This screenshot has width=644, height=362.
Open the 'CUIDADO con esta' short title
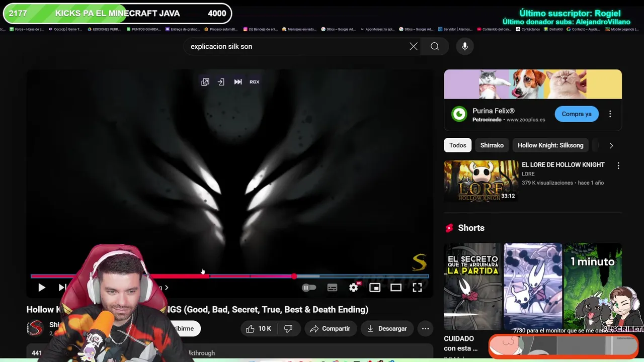461,343
